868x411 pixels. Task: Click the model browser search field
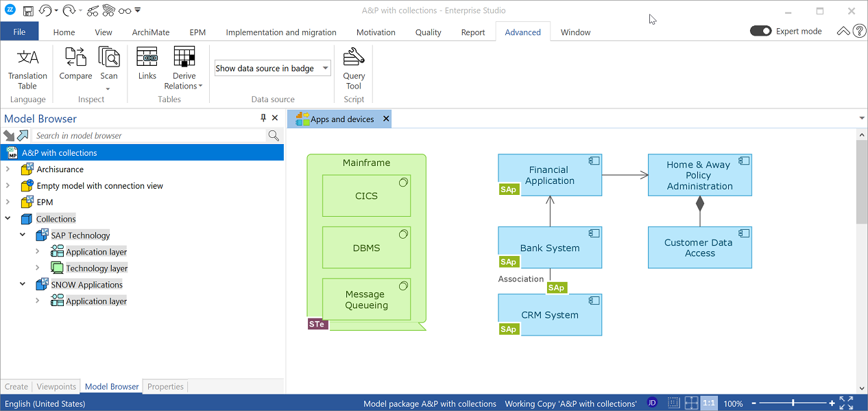point(149,135)
